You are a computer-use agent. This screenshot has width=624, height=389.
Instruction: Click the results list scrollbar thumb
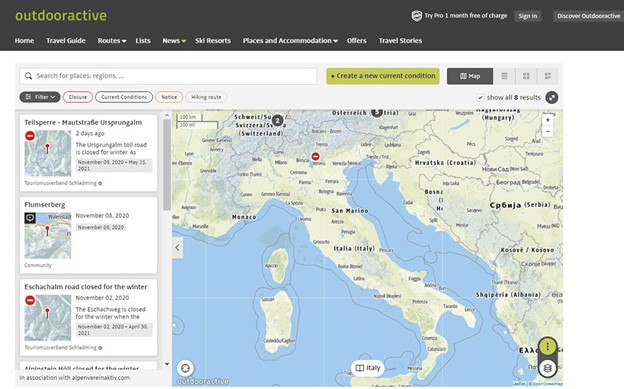pos(167,164)
